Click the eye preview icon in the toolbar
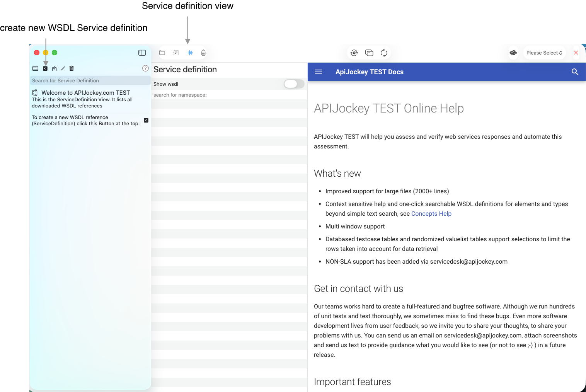 coord(354,53)
